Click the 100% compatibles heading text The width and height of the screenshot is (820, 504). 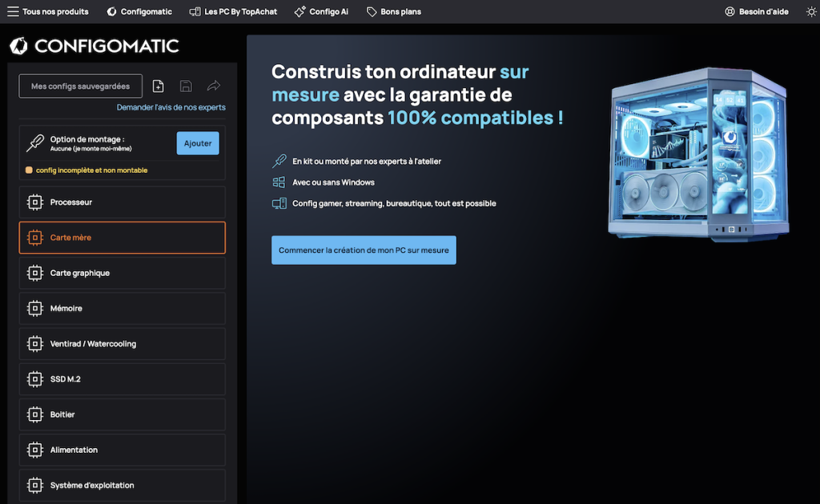(x=475, y=118)
